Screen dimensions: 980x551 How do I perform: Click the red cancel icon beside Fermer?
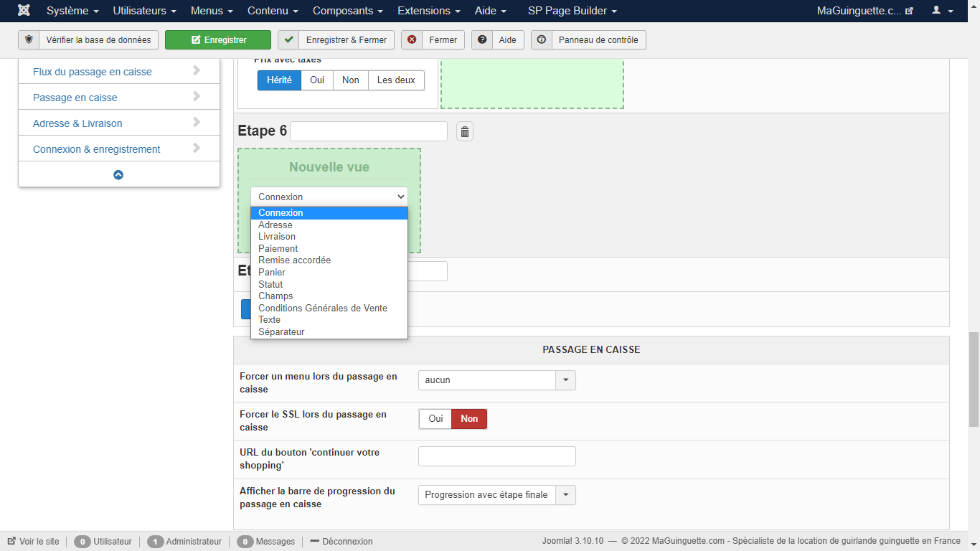(x=412, y=40)
